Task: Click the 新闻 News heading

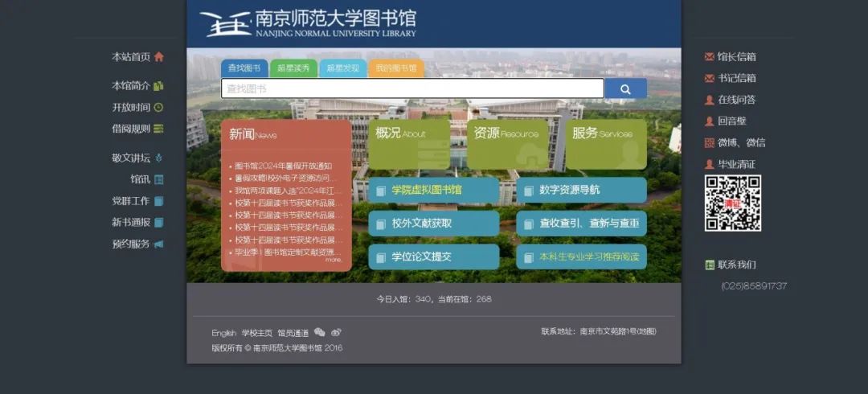Action: tap(252, 134)
